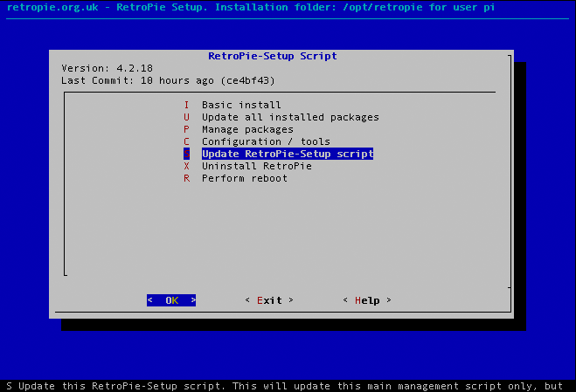576x392 pixels.
Task: Choose the Uninstall RetroPie entry
Action: 247,166
